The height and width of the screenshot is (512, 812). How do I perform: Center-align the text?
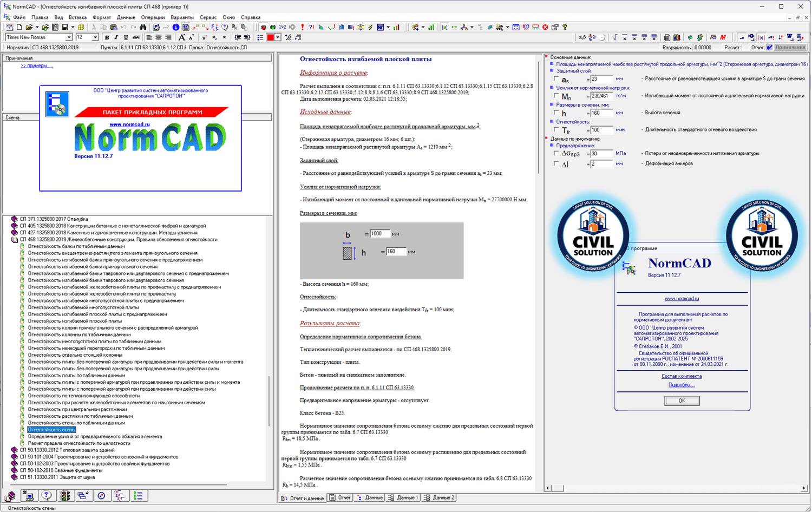pyautogui.click(x=159, y=37)
